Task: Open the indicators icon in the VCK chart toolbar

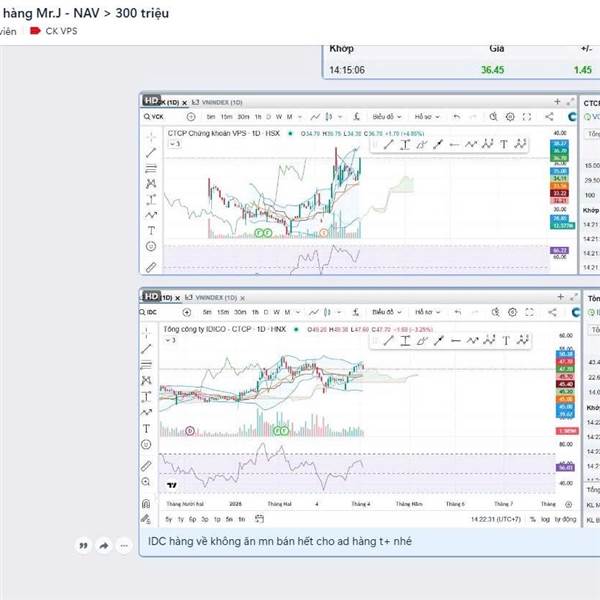Action: 356,117
